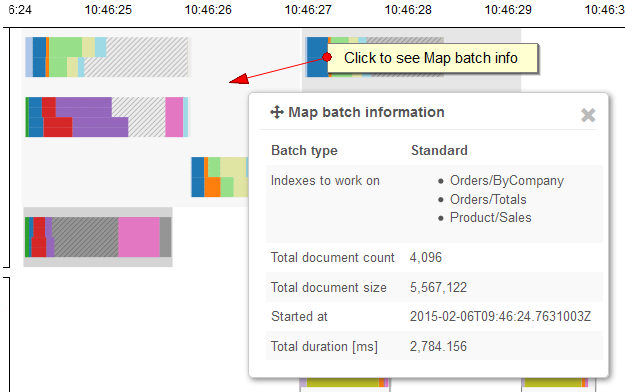Screen dimensions: 625x392
Task: Click the Total duration value 2,784.156
Action: click(x=438, y=347)
